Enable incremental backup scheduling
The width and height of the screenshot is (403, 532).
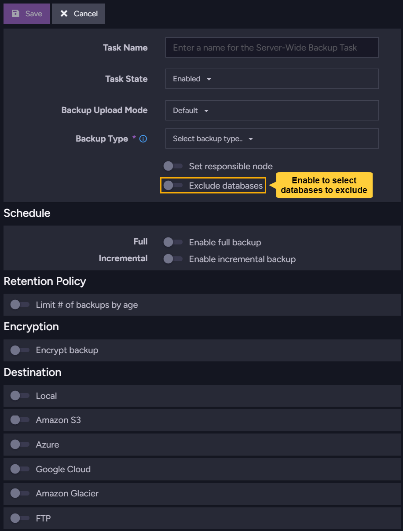[x=173, y=259]
